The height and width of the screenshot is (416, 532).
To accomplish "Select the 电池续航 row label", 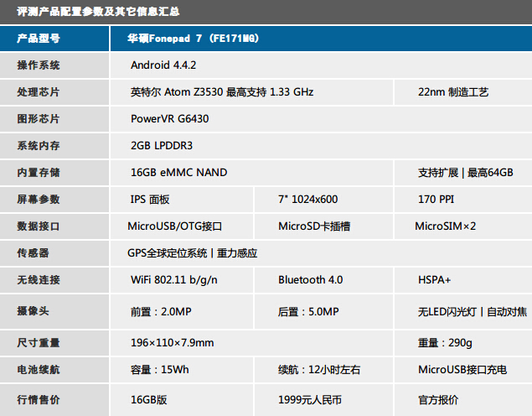I will (x=54, y=370).
